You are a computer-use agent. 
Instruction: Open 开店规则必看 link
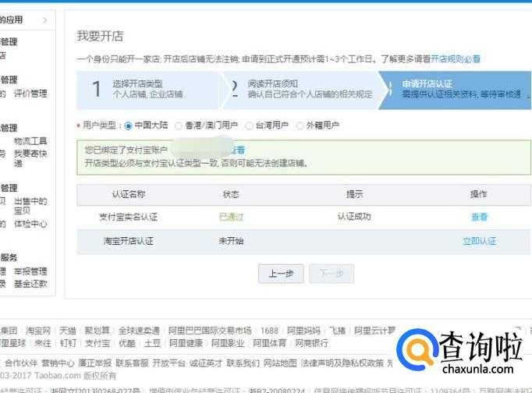coord(456,58)
